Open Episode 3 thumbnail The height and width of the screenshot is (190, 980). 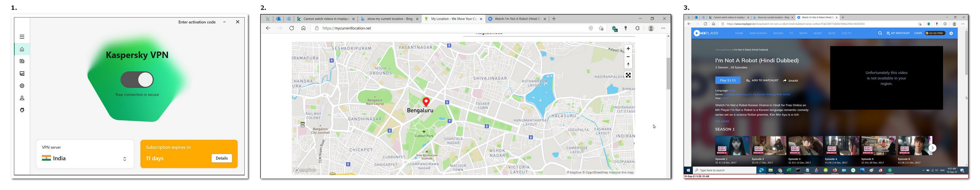click(805, 146)
